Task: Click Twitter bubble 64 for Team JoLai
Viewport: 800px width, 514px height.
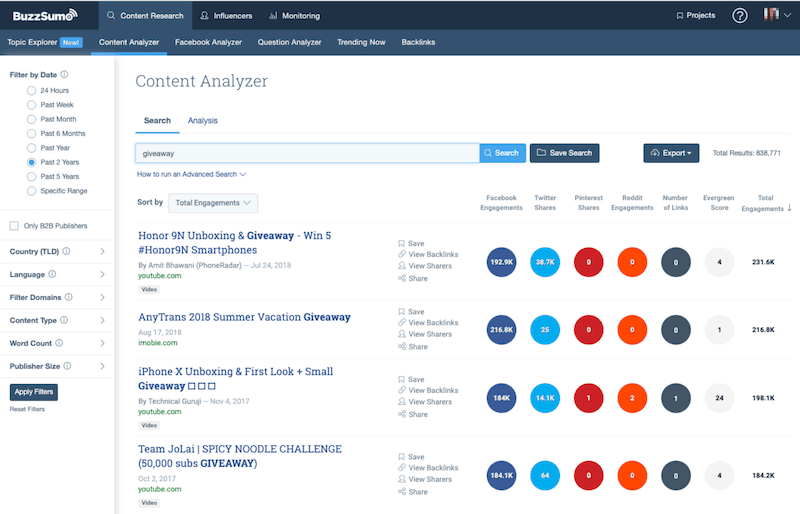Action: 545,475
